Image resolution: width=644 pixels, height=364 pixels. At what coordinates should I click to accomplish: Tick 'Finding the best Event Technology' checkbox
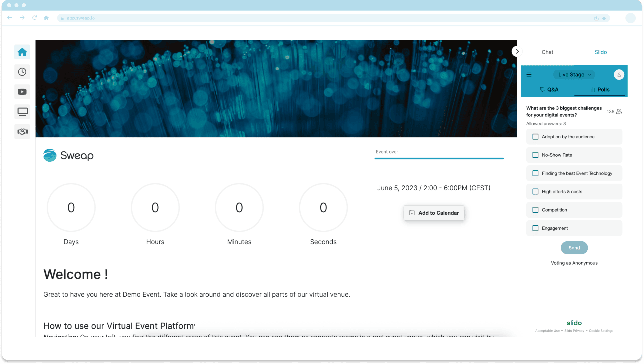click(x=535, y=173)
